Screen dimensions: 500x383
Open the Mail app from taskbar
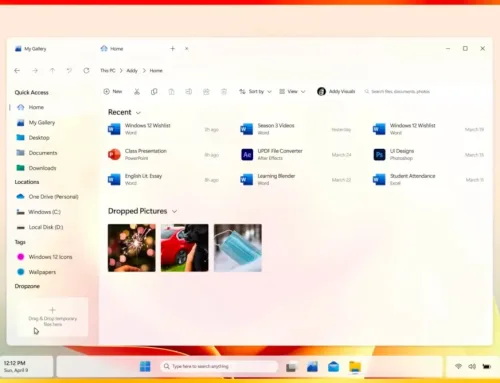pyautogui.click(x=333, y=367)
